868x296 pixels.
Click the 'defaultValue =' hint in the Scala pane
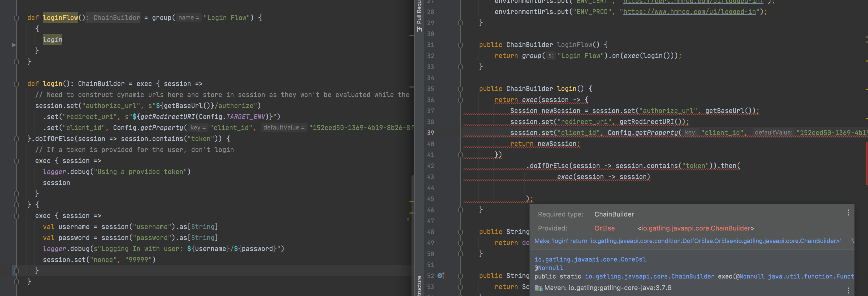pyautogui.click(x=284, y=127)
